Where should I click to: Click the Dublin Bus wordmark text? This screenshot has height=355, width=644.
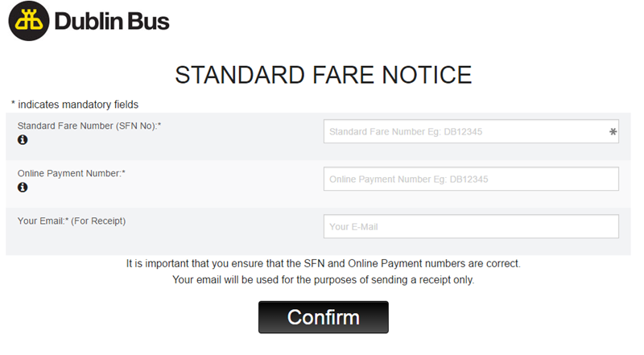pos(112,22)
